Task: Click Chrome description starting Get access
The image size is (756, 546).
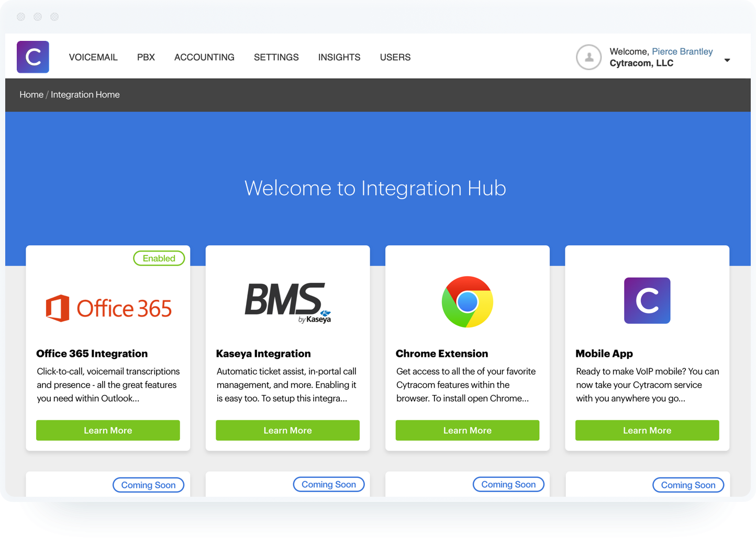Action: 466,385
